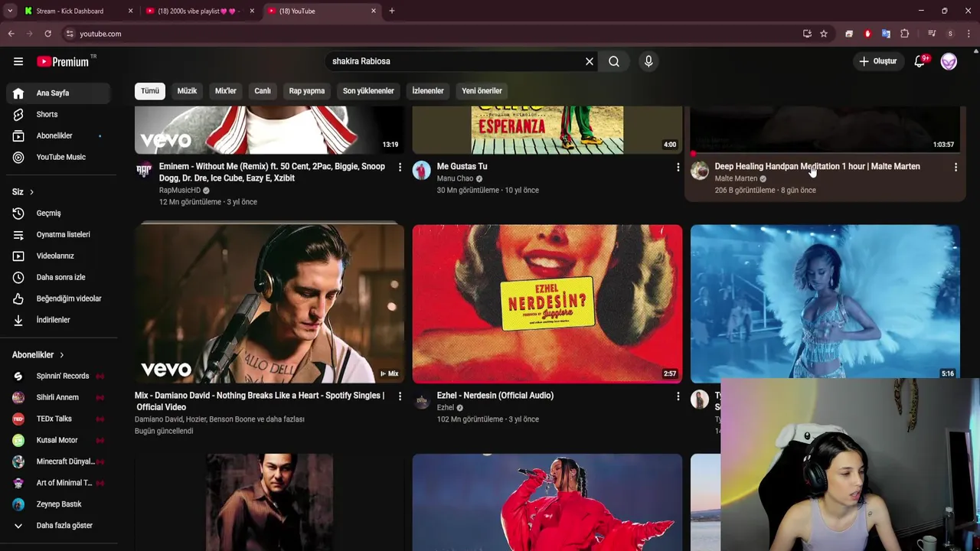The width and height of the screenshot is (980, 551).
Task: Activate voice search microphone icon
Action: (648, 61)
